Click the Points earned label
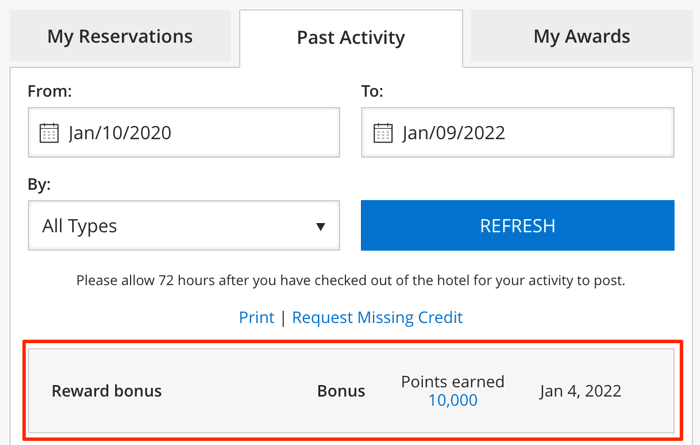This screenshot has height=445, width=700. 453,382
